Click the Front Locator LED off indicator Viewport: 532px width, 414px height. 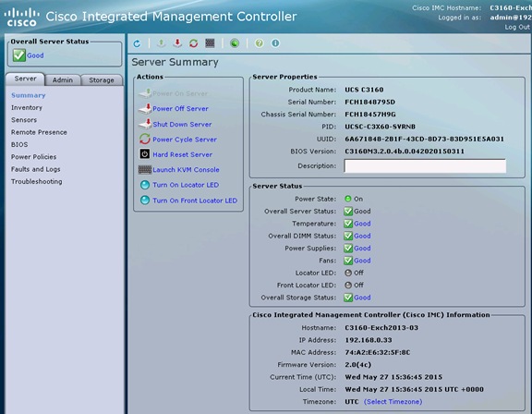(348, 285)
